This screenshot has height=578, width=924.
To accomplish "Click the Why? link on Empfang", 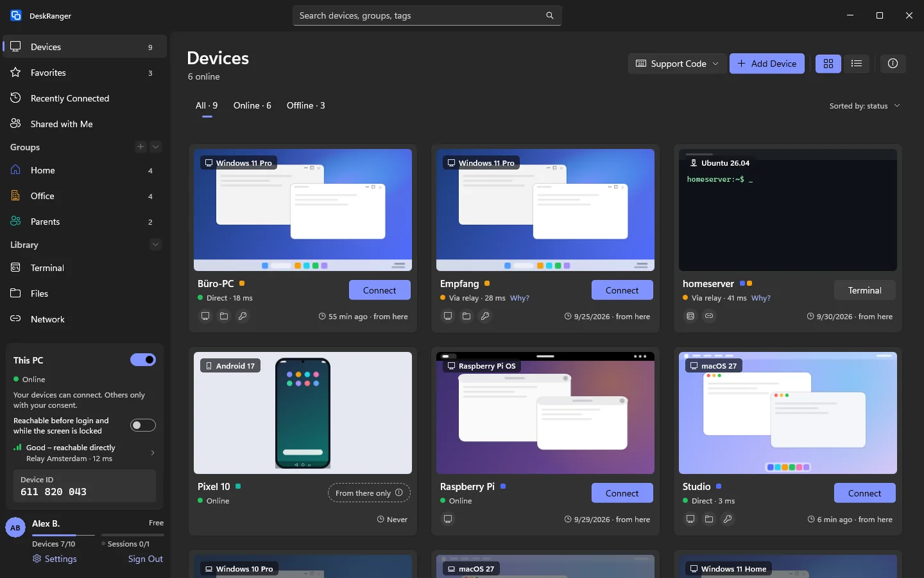I will pos(520,298).
